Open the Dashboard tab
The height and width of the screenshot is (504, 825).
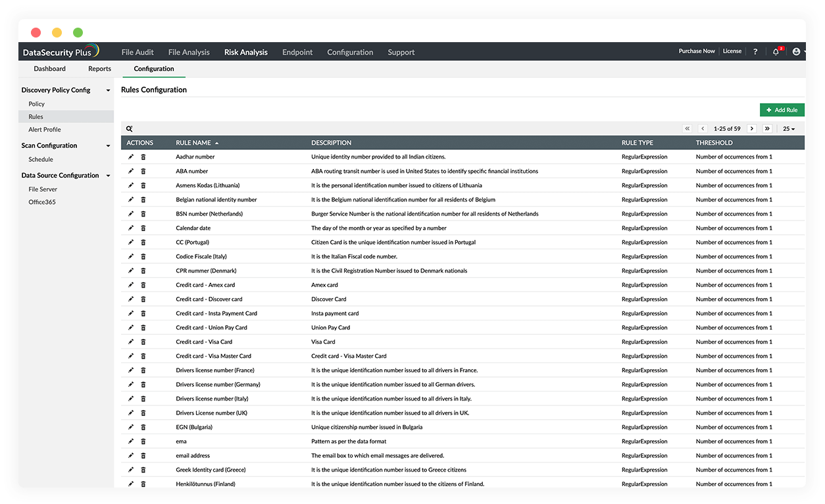(49, 68)
